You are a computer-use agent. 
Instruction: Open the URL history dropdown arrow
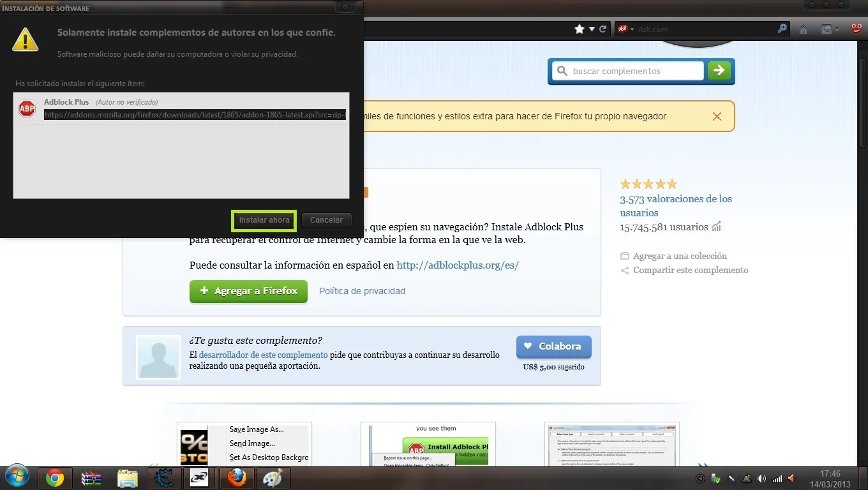592,29
